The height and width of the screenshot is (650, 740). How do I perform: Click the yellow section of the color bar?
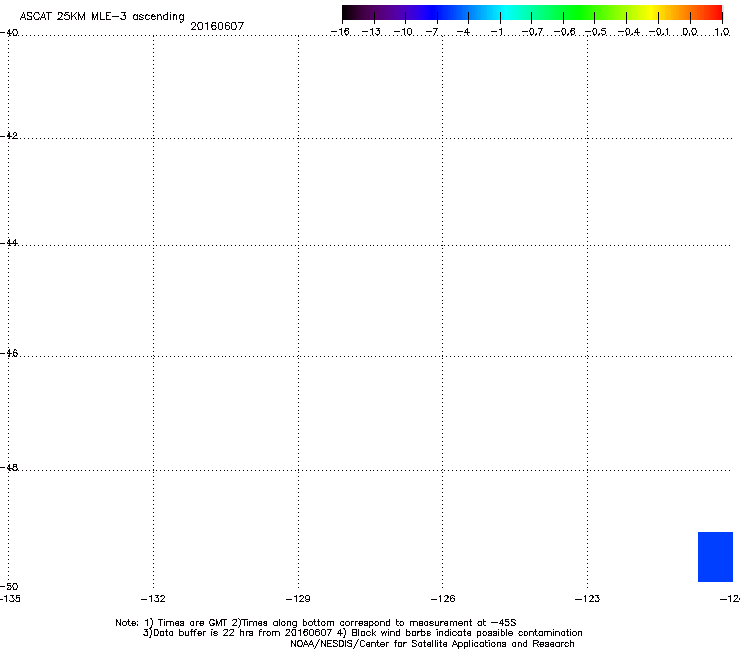tap(651, 13)
